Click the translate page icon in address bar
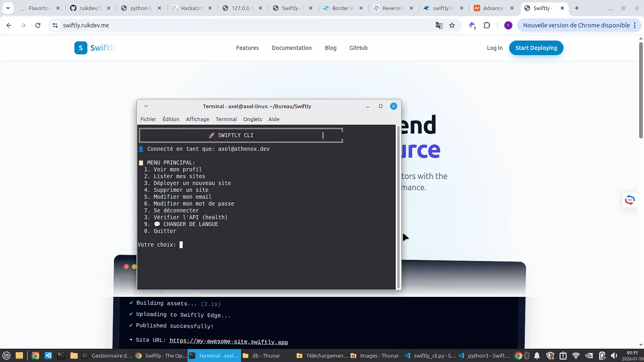 coord(439,25)
